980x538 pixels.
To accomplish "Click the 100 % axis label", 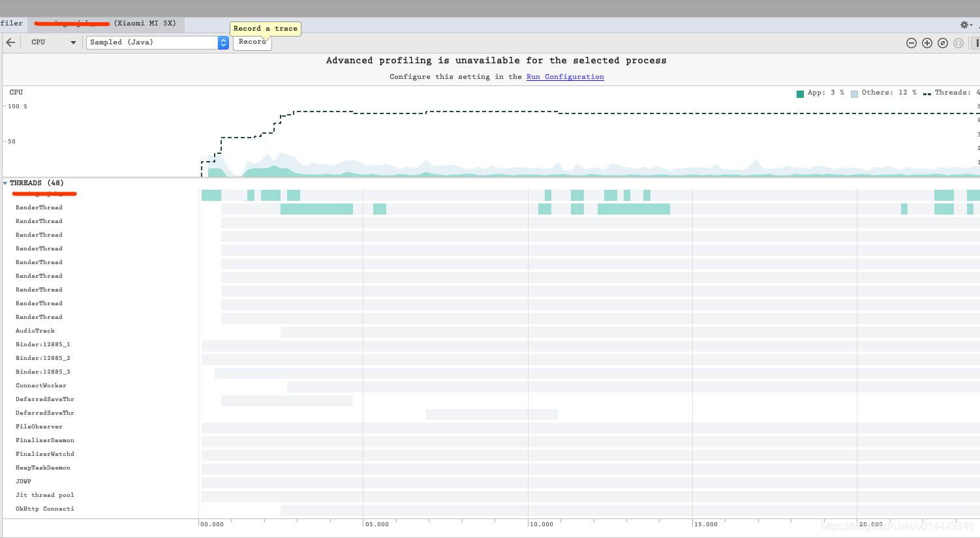I will [18, 106].
